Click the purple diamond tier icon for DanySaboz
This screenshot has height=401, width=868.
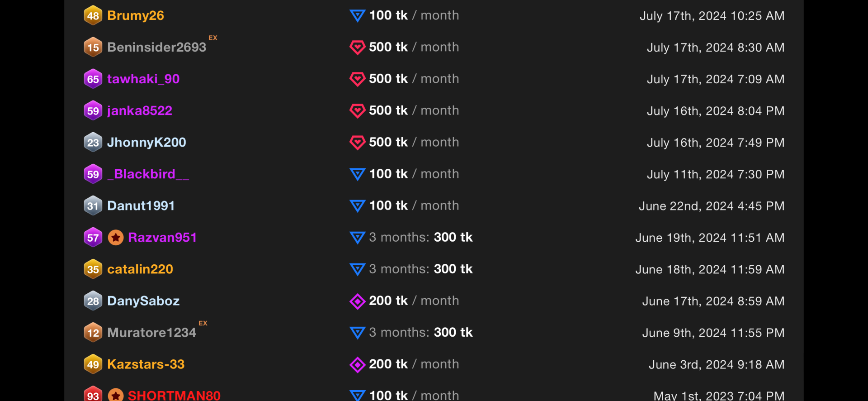click(x=357, y=301)
